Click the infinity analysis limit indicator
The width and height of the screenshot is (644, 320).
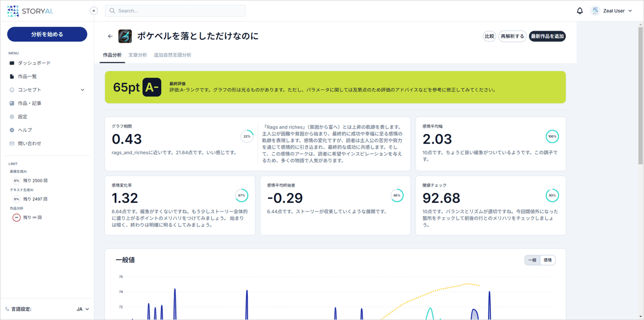[x=17, y=218]
